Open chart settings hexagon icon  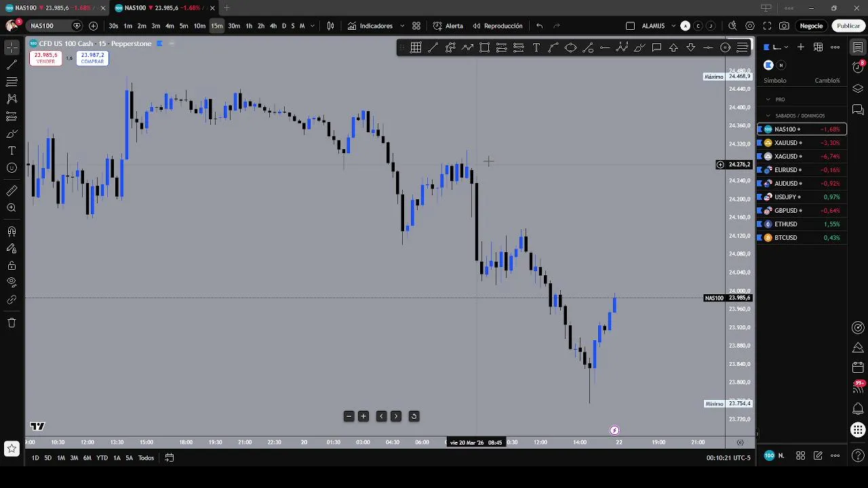pos(750,26)
